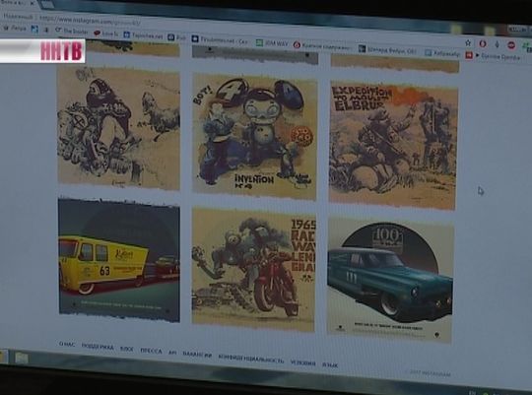Click the red Opera extension icon

pyautogui.click(x=483, y=43)
